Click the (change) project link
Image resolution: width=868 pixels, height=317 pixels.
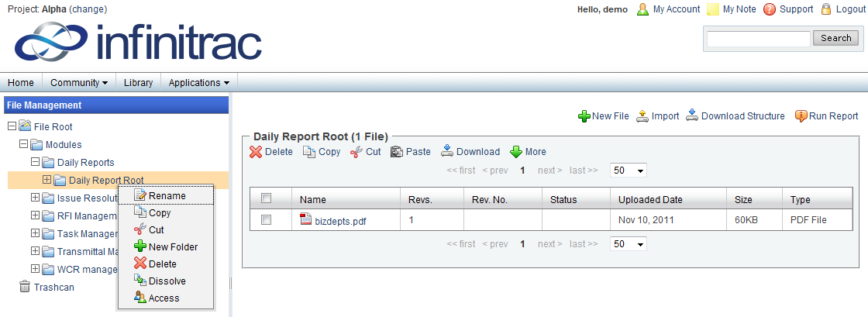(88, 9)
